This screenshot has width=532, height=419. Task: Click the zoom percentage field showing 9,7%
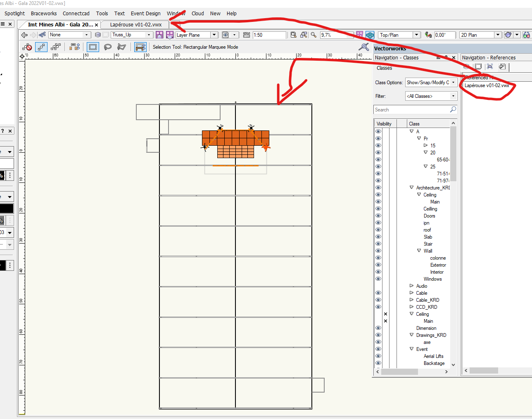click(335, 35)
